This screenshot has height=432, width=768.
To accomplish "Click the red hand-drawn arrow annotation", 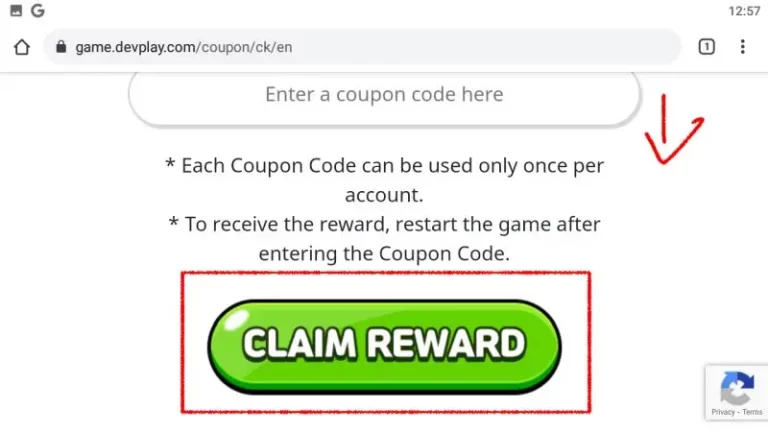I will [x=674, y=129].
